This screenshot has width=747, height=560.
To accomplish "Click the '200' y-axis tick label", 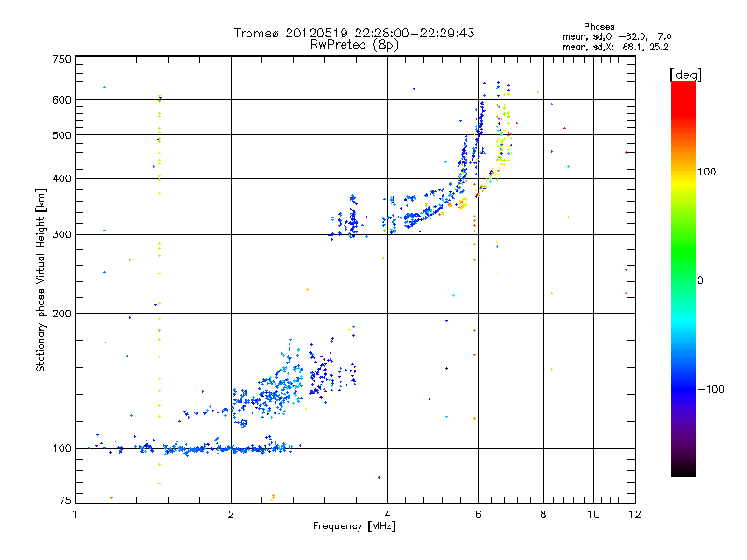I will 62,314.
